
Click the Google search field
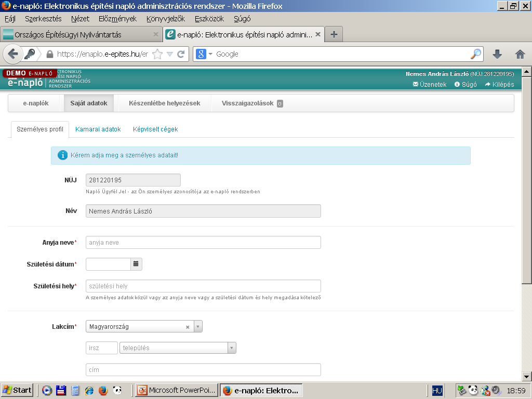[342, 54]
